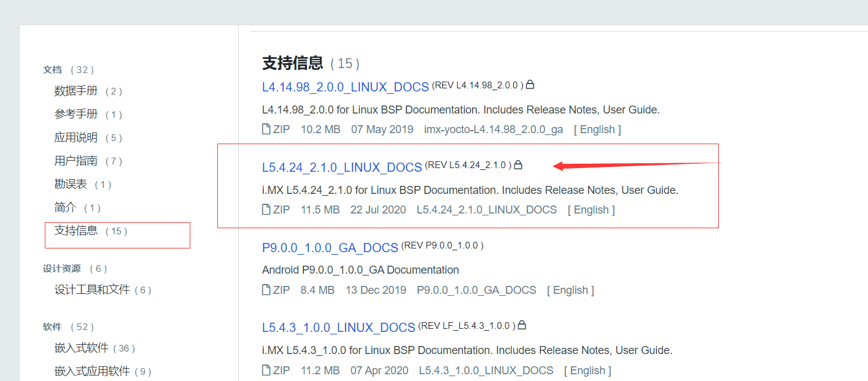Open the L5.4.3_1.0.0_LINUX_DOCS link
This screenshot has height=381, width=868.
coord(338,328)
